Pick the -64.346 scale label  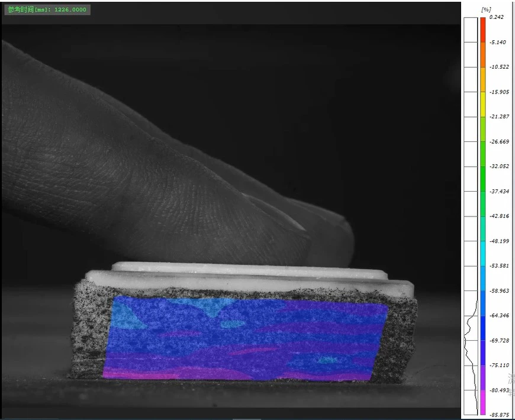coord(499,316)
